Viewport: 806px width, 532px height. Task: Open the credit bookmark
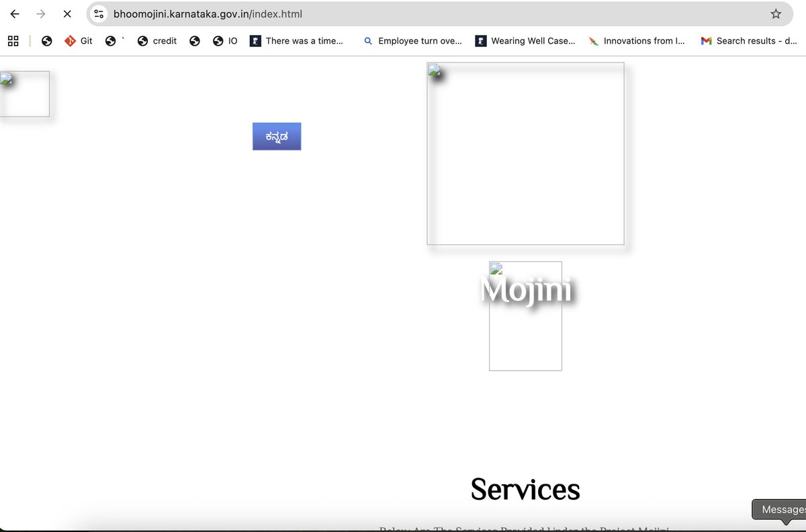click(x=156, y=41)
